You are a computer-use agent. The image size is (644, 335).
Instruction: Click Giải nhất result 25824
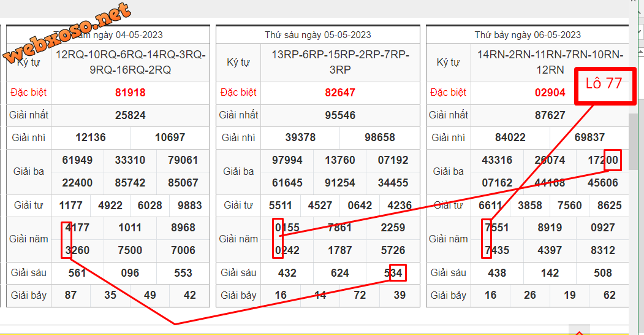(x=130, y=115)
